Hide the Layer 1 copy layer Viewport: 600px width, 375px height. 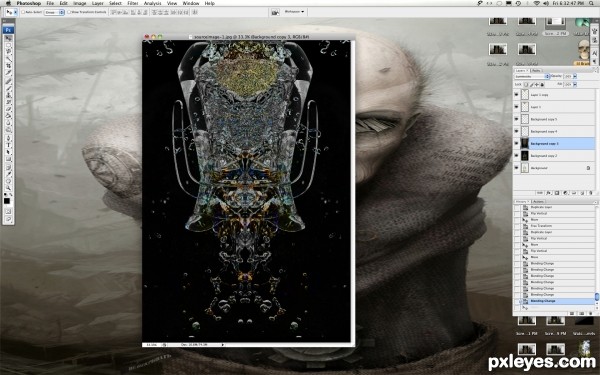click(x=516, y=95)
